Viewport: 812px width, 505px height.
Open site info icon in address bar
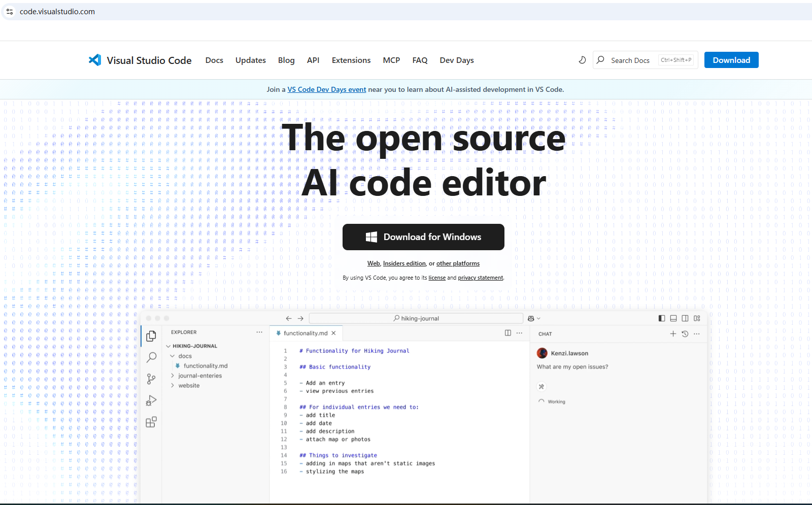(x=10, y=12)
